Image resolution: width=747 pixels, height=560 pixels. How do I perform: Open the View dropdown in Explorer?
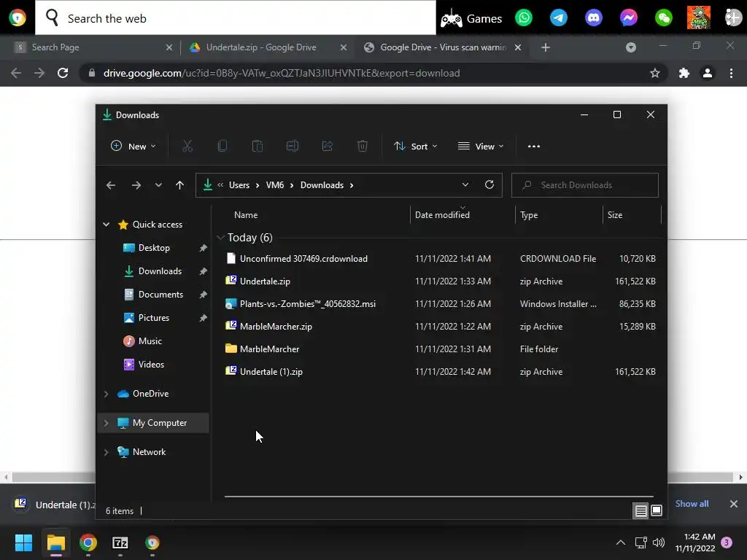point(481,146)
